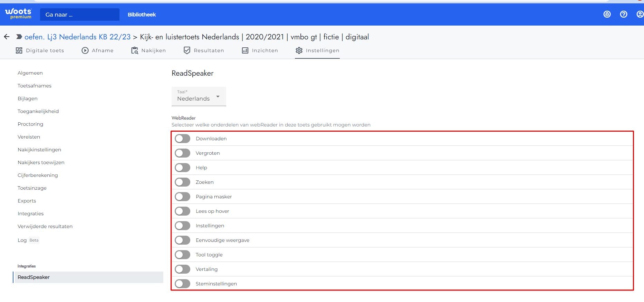Open Nakijkers toewijzen in sidebar
The height and width of the screenshot is (302, 644).
41,162
